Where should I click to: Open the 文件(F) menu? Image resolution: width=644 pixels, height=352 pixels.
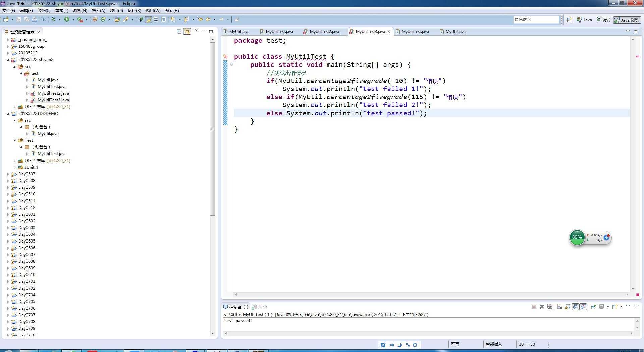[9, 11]
